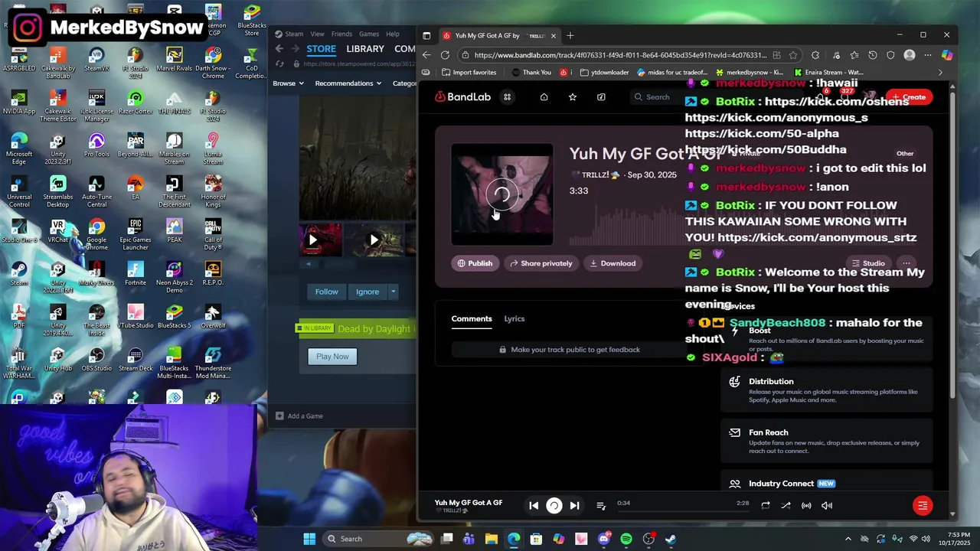Viewport: 980px width, 551px height.
Task: Toggle repeat in BandLab player
Action: [765, 505]
